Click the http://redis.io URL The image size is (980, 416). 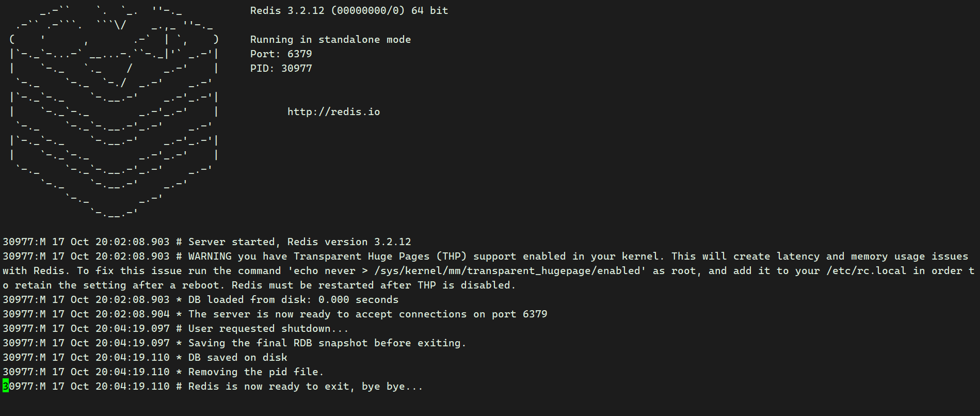[x=333, y=112]
